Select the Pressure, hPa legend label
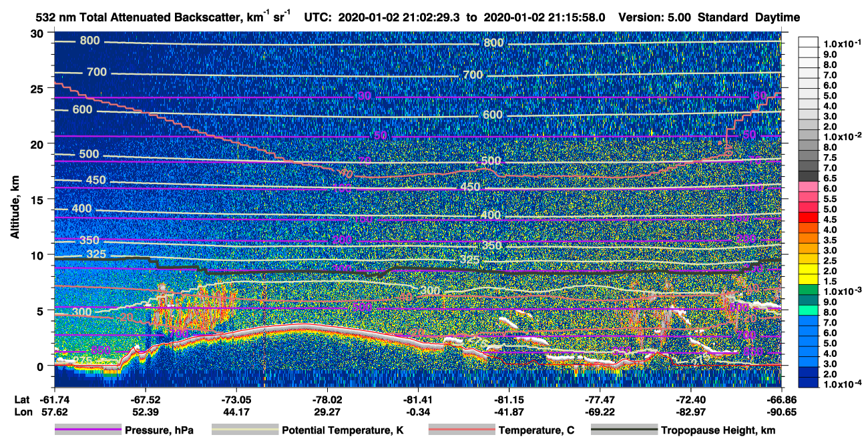 [x=160, y=431]
